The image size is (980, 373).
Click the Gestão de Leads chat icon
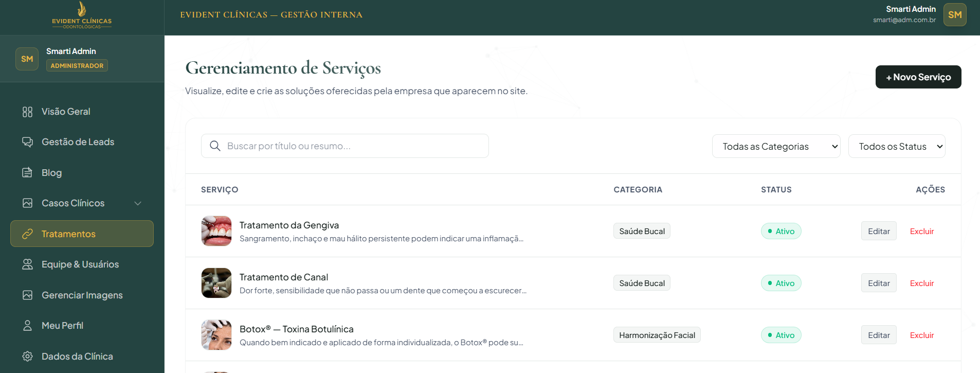[x=28, y=142]
